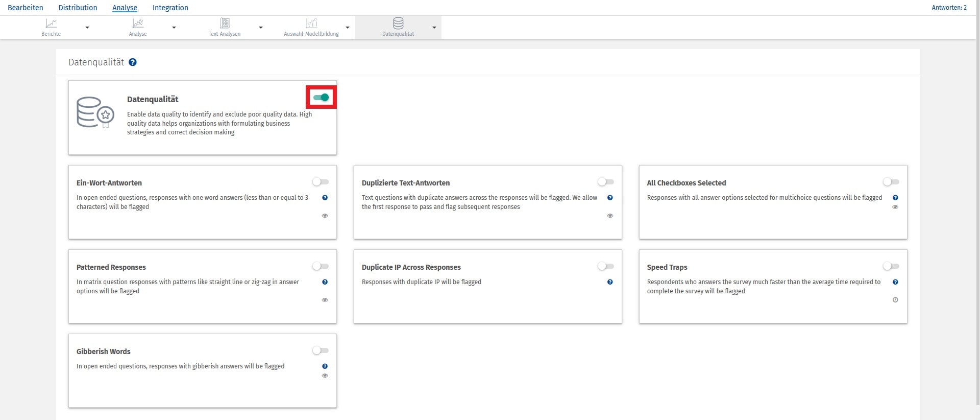This screenshot has height=420, width=980.
Task: Click the Duplicate IP Across Responses title
Action: (411, 267)
